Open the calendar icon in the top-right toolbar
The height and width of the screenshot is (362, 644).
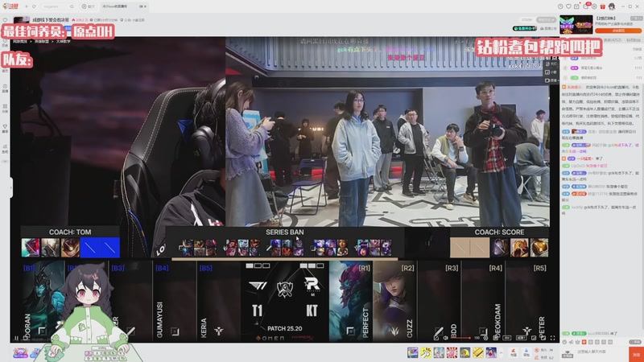(576, 6)
